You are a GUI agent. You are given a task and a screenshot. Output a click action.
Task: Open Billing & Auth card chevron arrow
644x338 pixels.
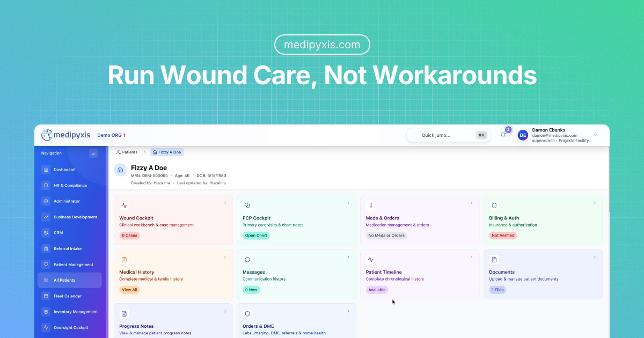[x=595, y=203]
